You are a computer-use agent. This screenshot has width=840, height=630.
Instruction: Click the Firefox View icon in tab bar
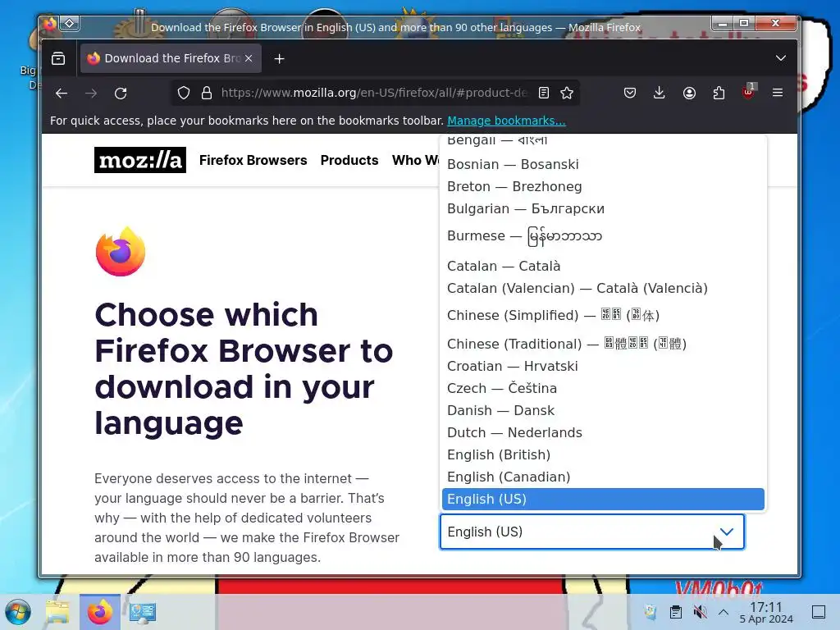[58, 58]
